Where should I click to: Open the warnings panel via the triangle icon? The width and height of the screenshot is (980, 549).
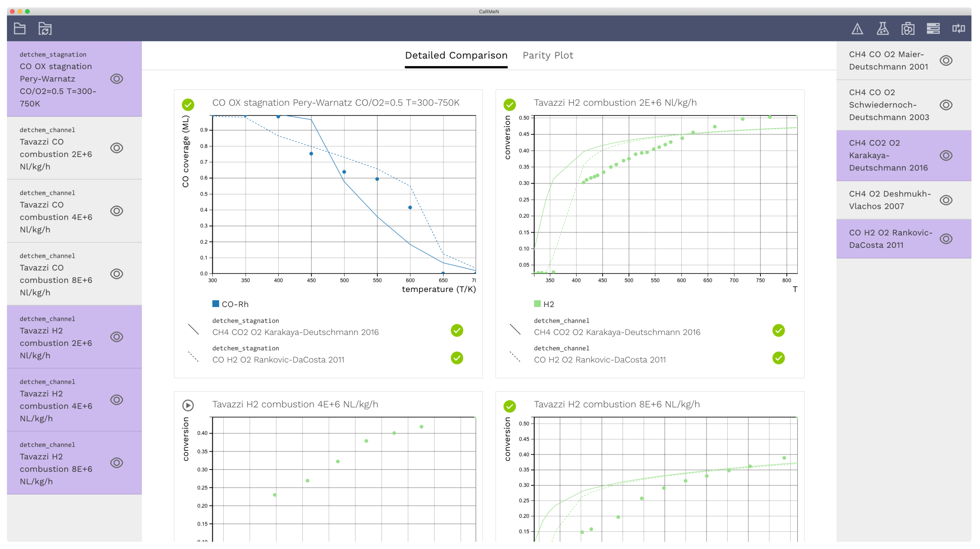pyautogui.click(x=857, y=29)
